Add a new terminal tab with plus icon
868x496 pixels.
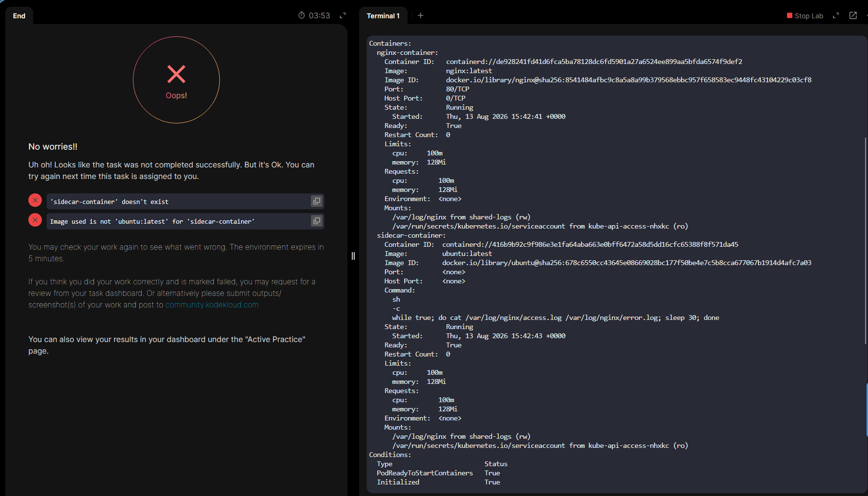[421, 15]
